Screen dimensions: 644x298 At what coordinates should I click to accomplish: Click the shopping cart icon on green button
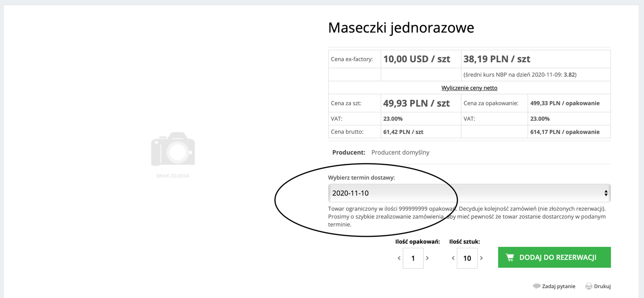510,257
